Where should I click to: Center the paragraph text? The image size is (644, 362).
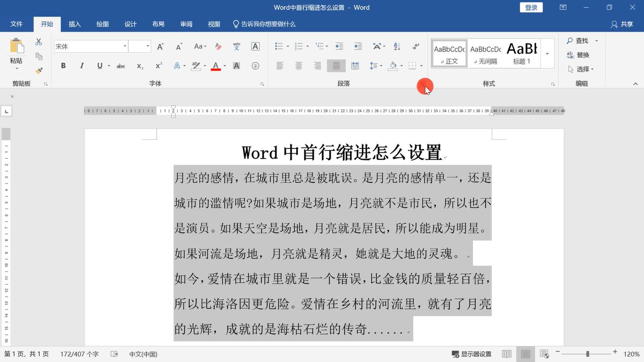tap(299, 66)
